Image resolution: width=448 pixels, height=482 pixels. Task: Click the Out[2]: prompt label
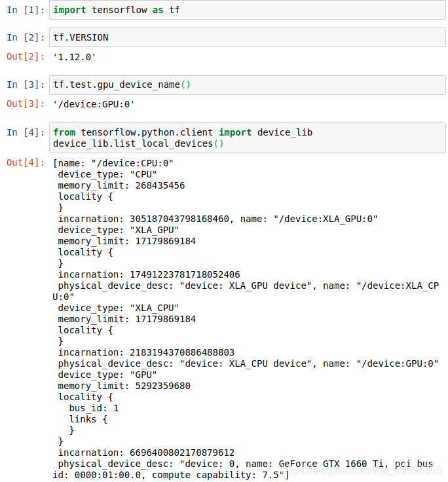[x=26, y=56]
